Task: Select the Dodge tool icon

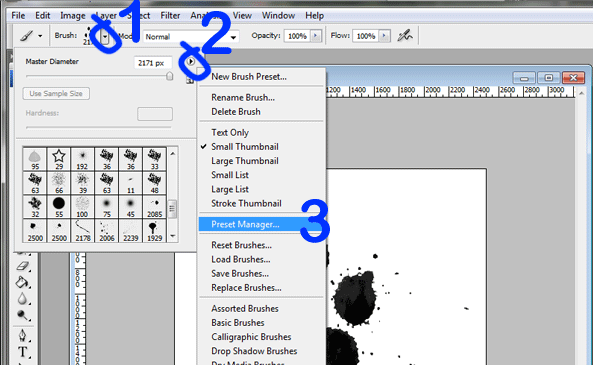Action: [23, 315]
